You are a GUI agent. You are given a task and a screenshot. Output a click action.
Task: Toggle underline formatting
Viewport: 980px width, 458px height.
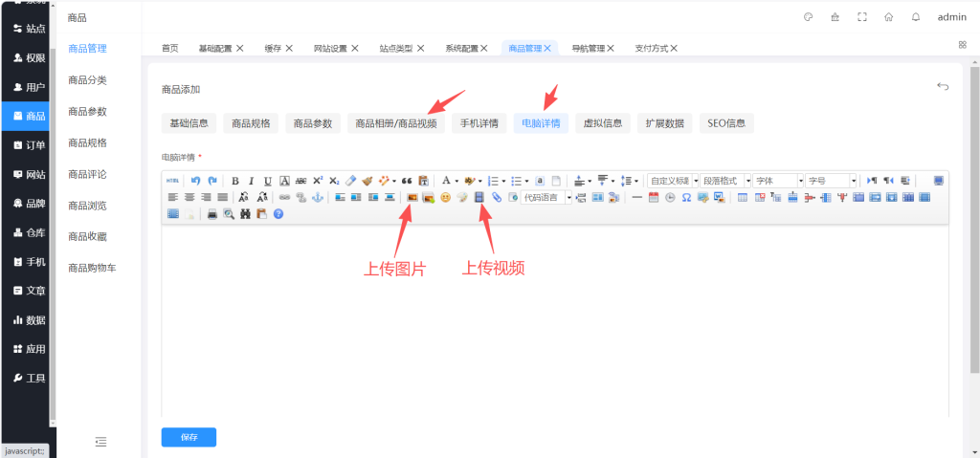click(x=268, y=182)
